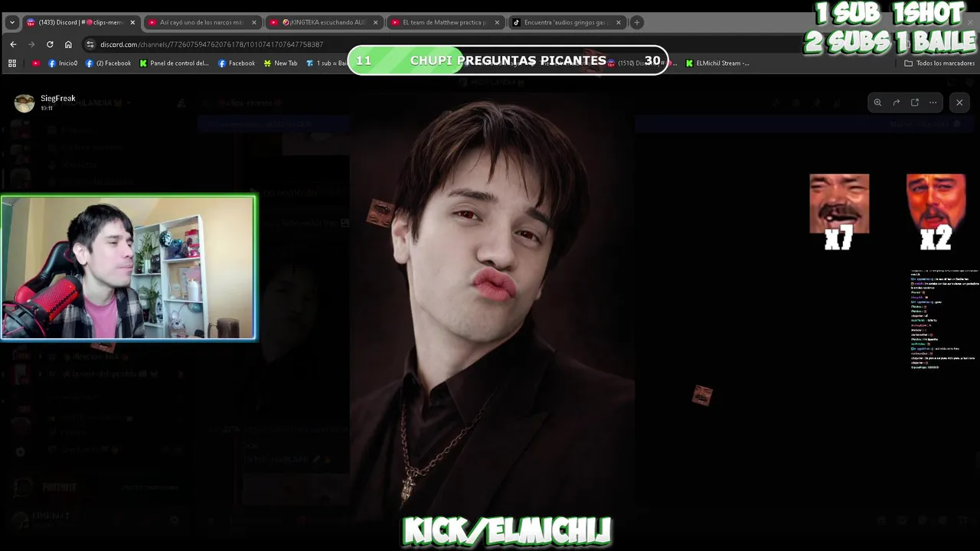Switch to the Encuentra 'audios gringos' TikTok tab
The image size is (980, 551).
567,22
